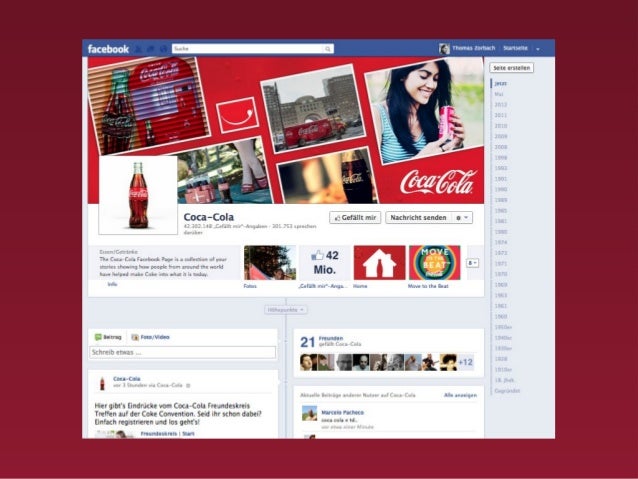Image resolution: width=638 pixels, height=479 pixels.
Task: Open notifications globe icon
Action: coord(163,49)
